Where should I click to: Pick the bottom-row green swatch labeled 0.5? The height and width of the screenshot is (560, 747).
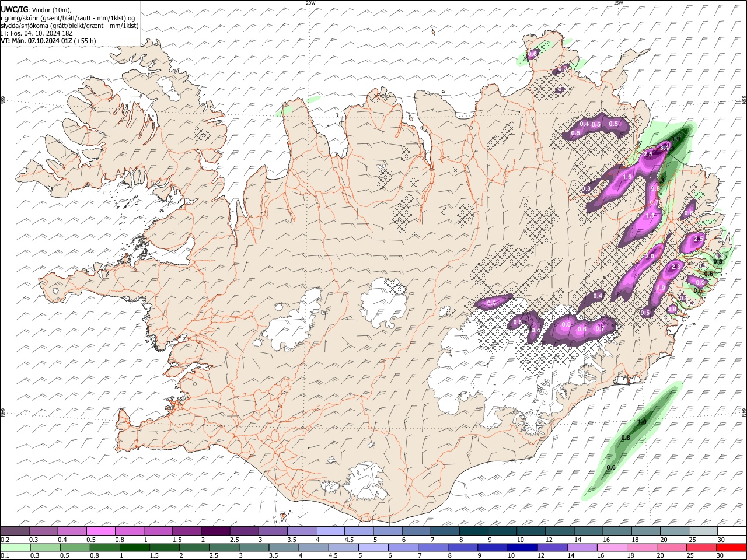75,548
